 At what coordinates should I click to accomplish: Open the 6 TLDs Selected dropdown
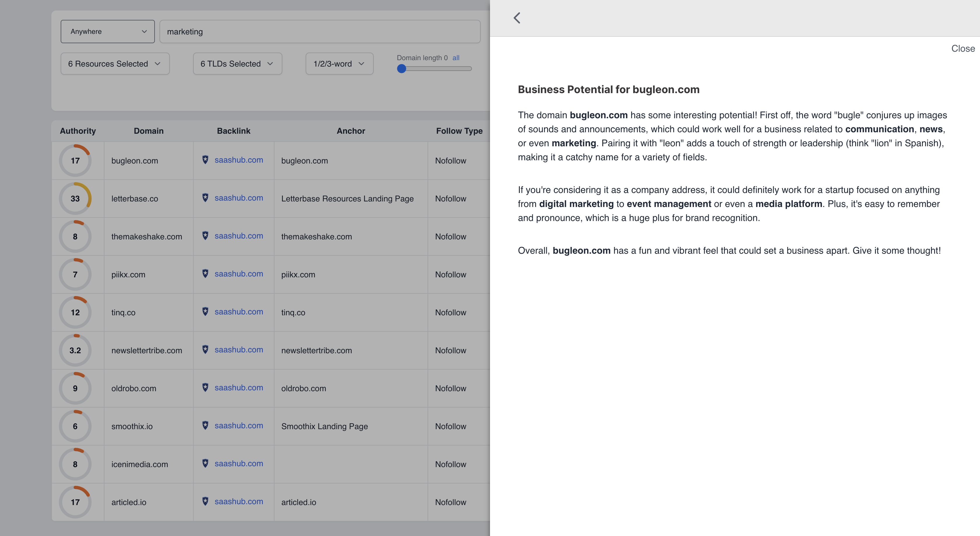(237, 64)
